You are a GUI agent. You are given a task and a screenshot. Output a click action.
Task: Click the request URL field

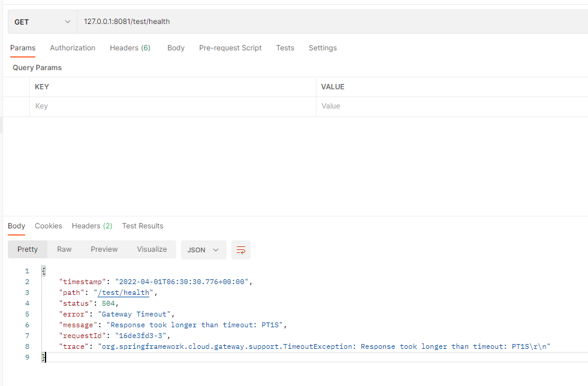[332, 22]
